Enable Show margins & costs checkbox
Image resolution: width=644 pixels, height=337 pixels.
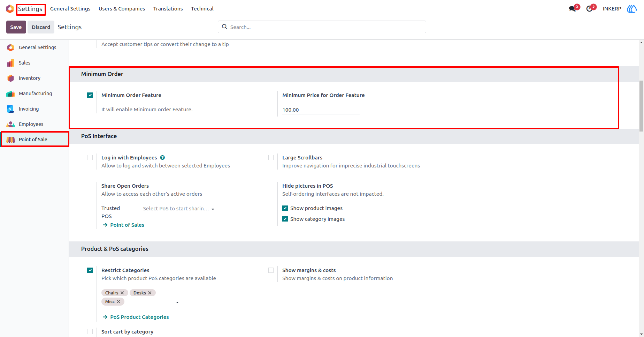coord(271,270)
